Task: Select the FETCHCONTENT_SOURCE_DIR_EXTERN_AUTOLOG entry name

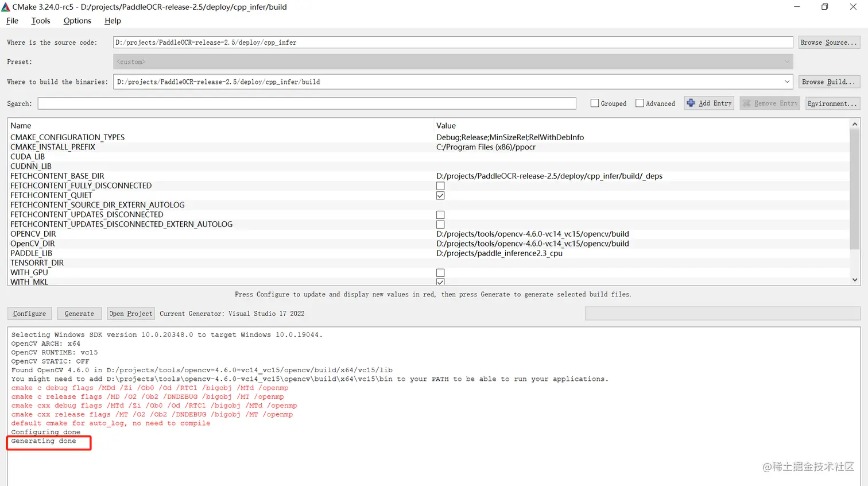Action: pyautogui.click(x=98, y=205)
